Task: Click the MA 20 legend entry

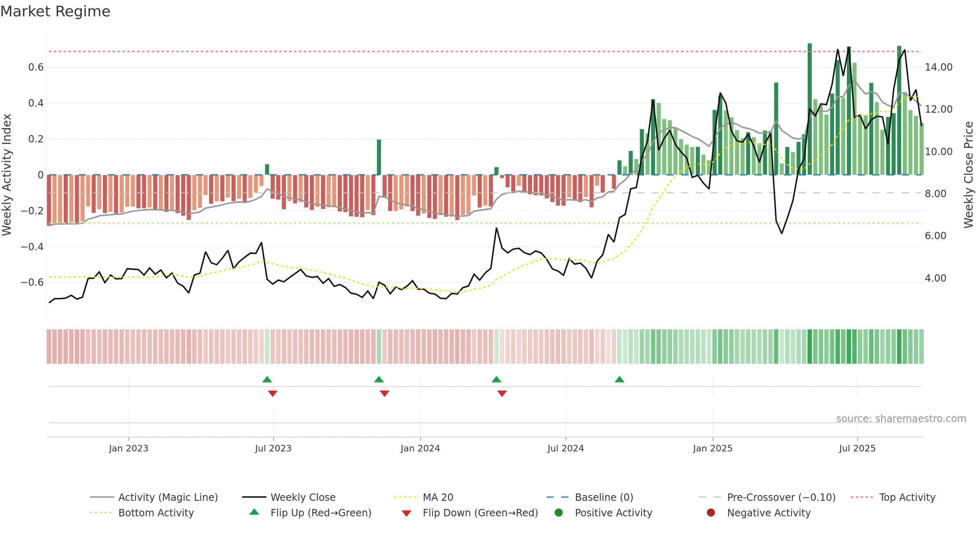Action: (x=423, y=497)
